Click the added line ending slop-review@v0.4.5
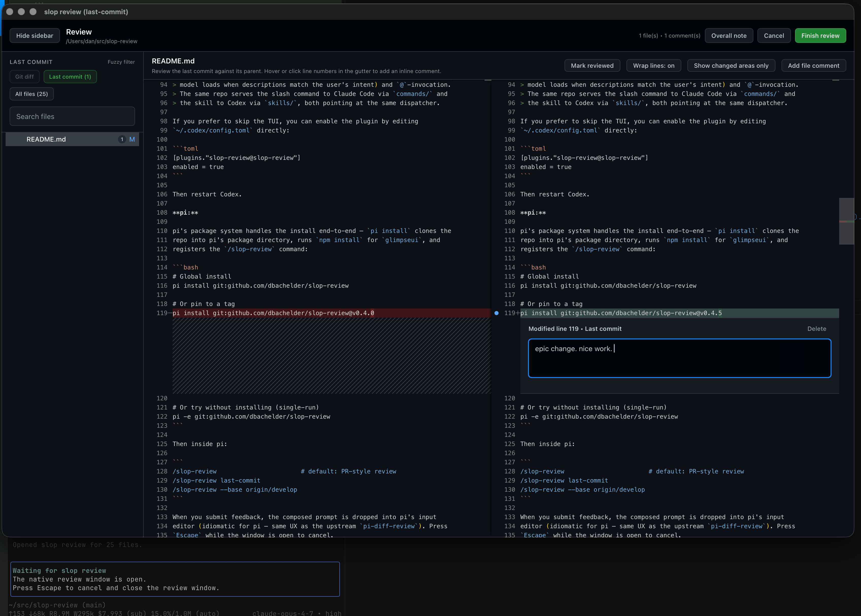The image size is (861, 616). point(621,313)
